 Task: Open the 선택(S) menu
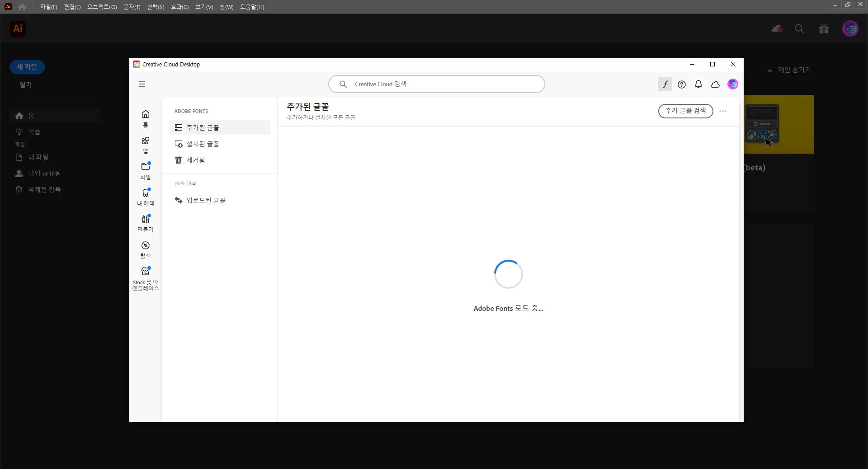coord(156,7)
